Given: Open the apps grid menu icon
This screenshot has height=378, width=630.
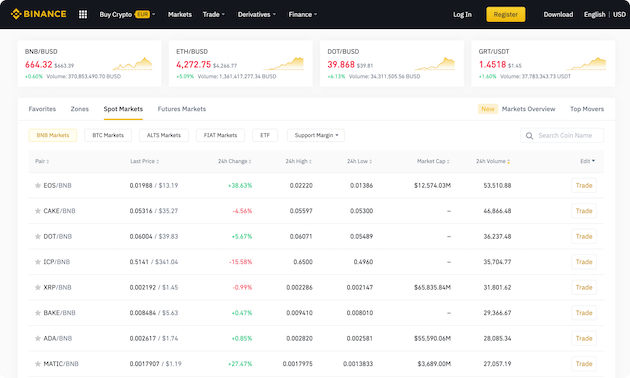Looking at the screenshot, I should point(83,14).
